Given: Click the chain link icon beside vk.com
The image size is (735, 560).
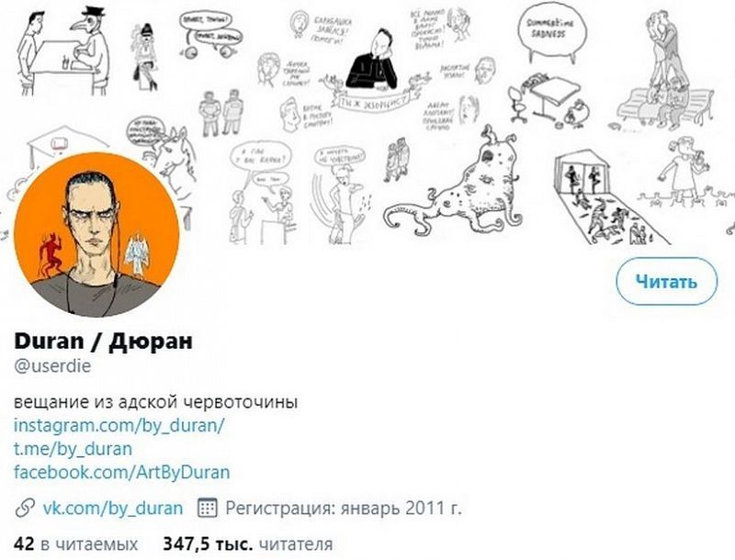Looking at the screenshot, I should pyautogui.click(x=25, y=508).
